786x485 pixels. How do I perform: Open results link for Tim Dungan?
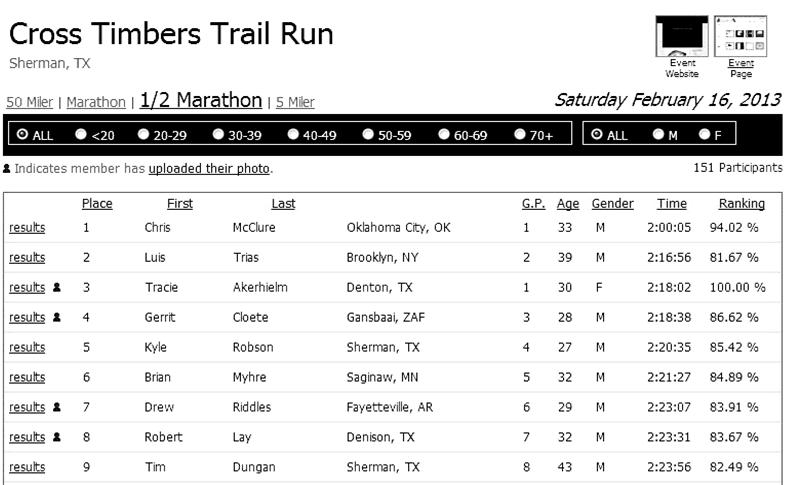(27, 468)
